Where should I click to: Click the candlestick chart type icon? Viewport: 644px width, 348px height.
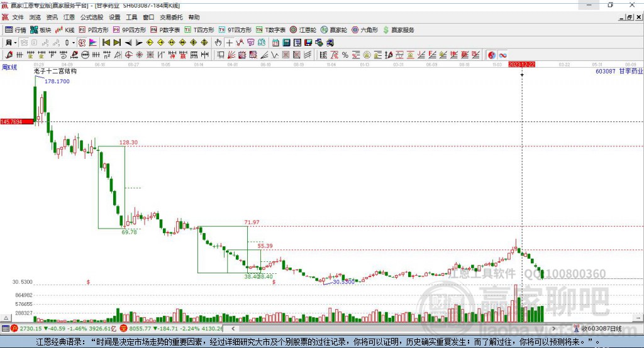click(x=67, y=43)
